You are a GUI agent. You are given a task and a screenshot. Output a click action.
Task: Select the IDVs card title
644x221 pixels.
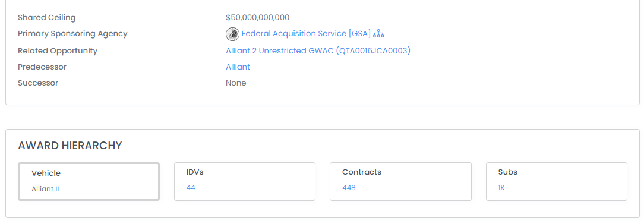[195, 172]
